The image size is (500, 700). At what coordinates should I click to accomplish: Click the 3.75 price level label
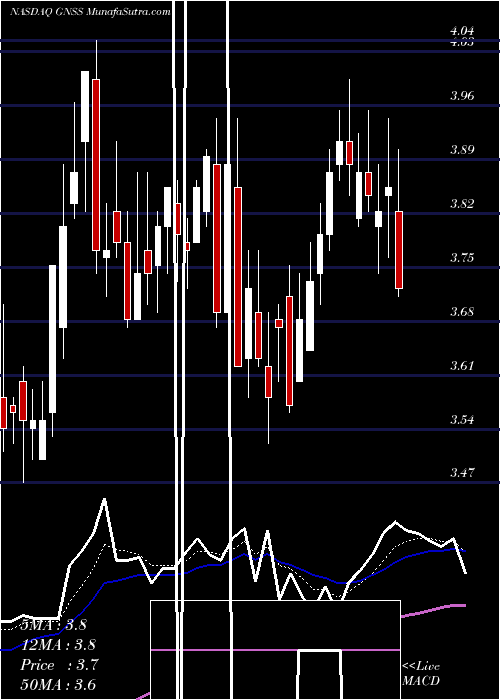tap(462, 258)
